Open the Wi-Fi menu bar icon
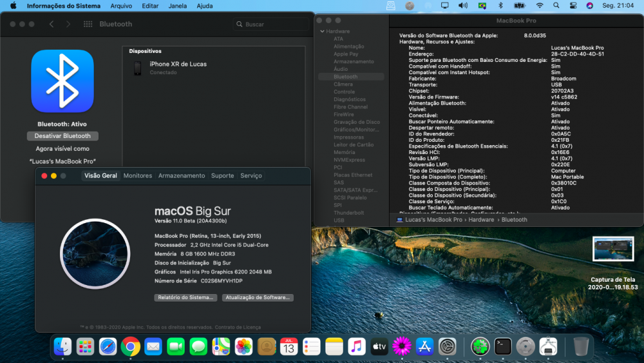Screen dimensions: 644x363 coord(539,6)
